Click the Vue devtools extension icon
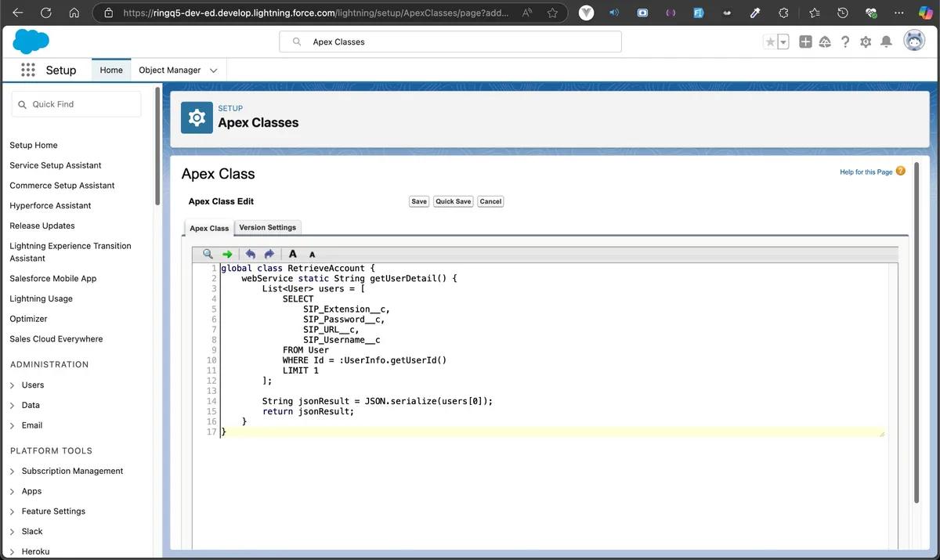The image size is (940, 560). coord(586,13)
